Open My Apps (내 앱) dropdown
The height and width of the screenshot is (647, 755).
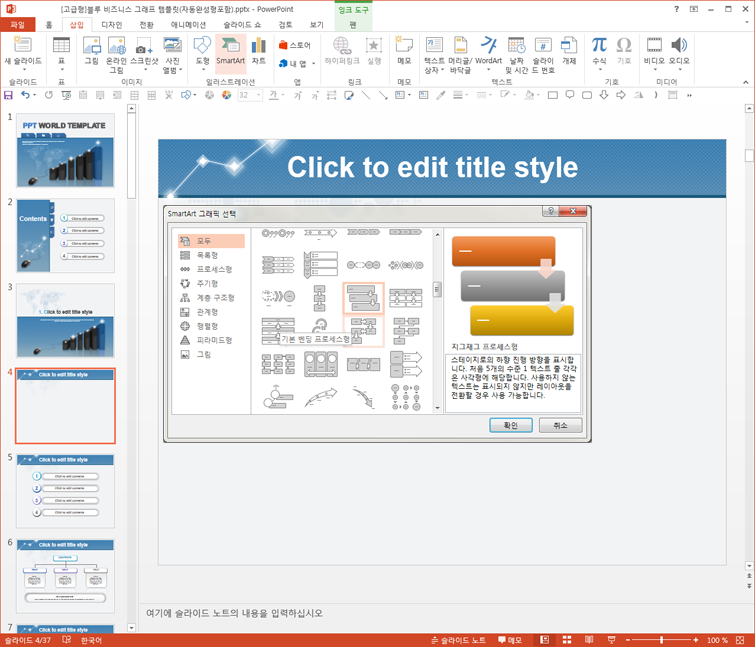(297, 64)
